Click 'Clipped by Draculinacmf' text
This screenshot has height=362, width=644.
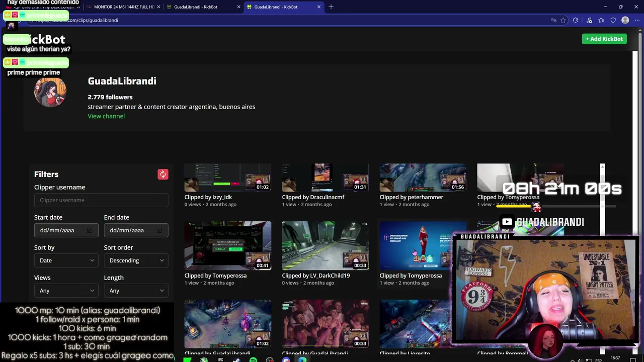313,197
